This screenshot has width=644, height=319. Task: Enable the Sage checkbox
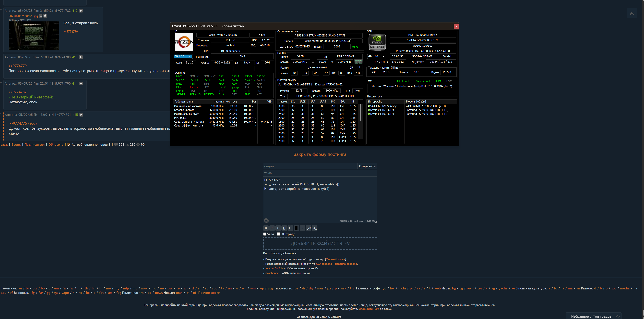coord(265,234)
